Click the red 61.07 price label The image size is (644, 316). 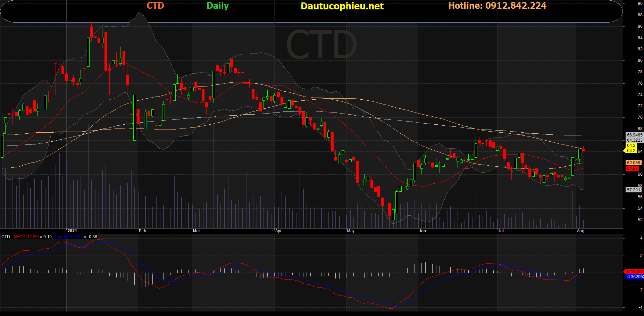click(x=632, y=168)
